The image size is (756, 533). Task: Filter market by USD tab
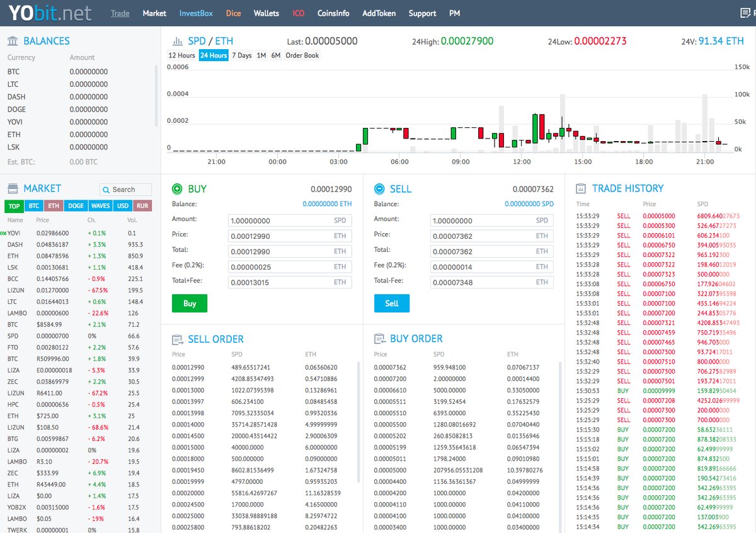[x=123, y=206]
